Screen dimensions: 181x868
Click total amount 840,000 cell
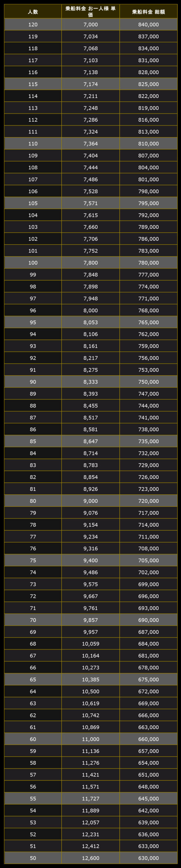148,24
